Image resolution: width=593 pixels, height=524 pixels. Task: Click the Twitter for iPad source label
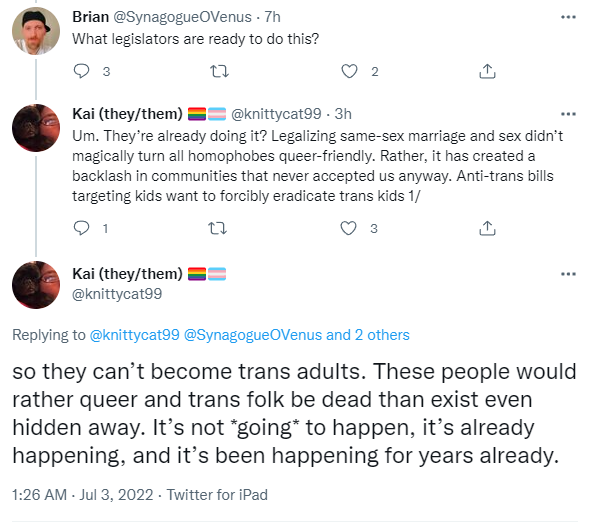point(217,495)
